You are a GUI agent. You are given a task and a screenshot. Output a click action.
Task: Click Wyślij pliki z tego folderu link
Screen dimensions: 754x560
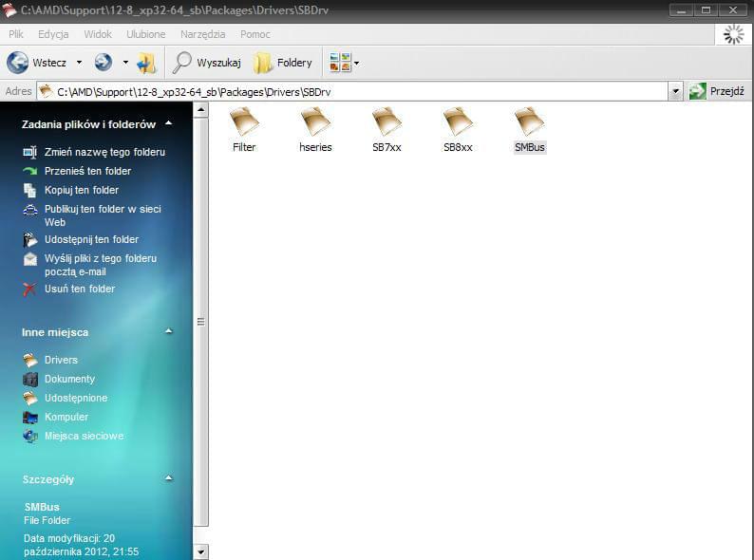point(101,265)
